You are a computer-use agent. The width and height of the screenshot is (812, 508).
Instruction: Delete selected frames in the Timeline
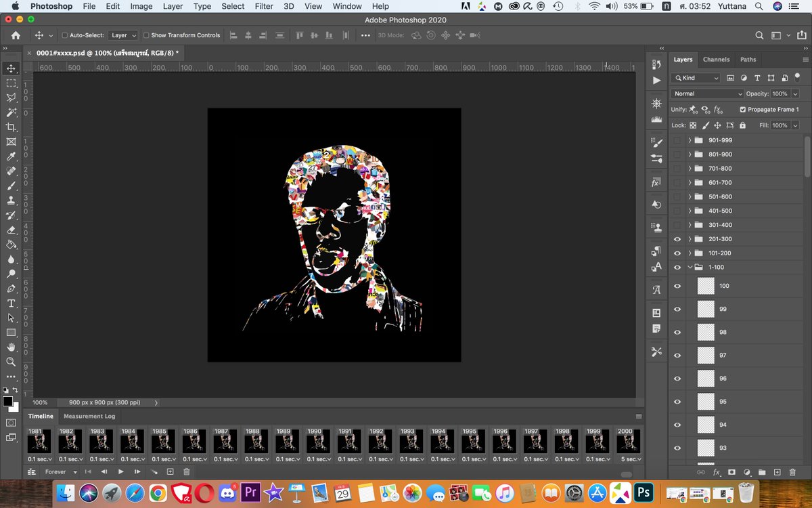point(187,471)
